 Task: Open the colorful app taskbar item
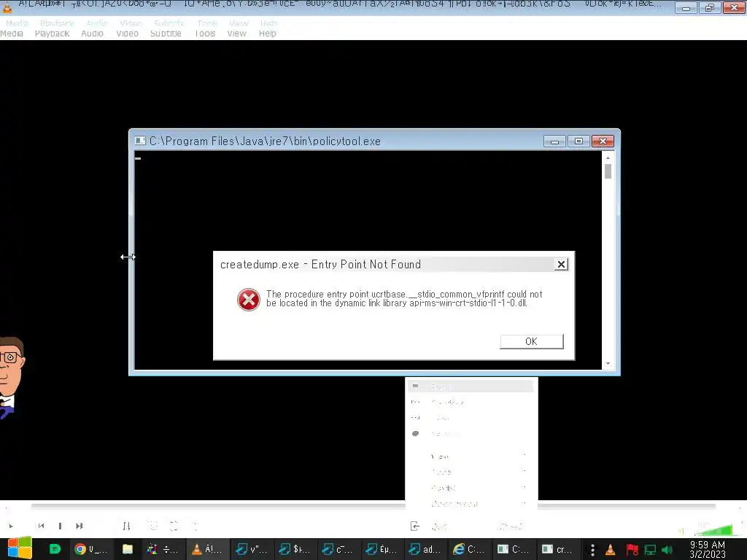(x=163, y=549)
